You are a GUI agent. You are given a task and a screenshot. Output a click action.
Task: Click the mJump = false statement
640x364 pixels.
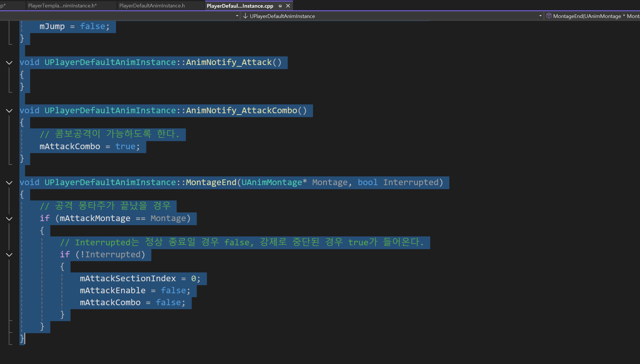tap(74, 27)
